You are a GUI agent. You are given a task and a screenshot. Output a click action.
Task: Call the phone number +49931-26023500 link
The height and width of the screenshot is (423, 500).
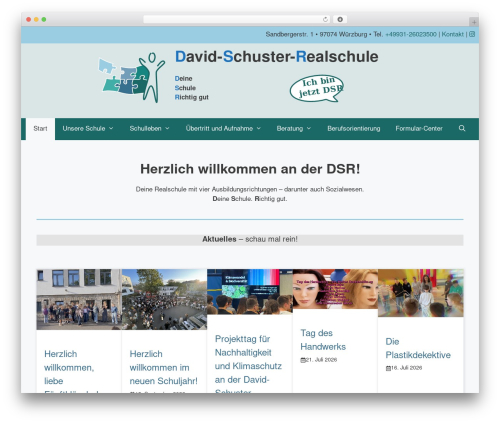point(411,34)
